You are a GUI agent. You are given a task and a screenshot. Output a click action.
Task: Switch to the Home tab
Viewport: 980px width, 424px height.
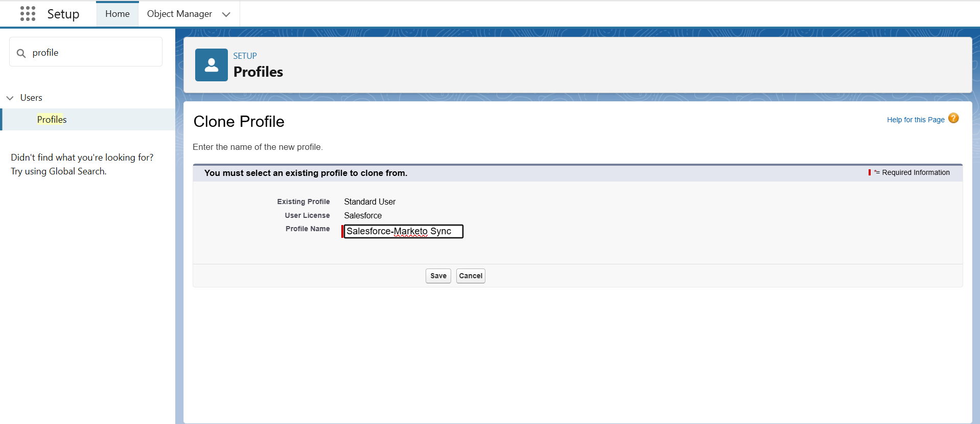pos(118,14)
